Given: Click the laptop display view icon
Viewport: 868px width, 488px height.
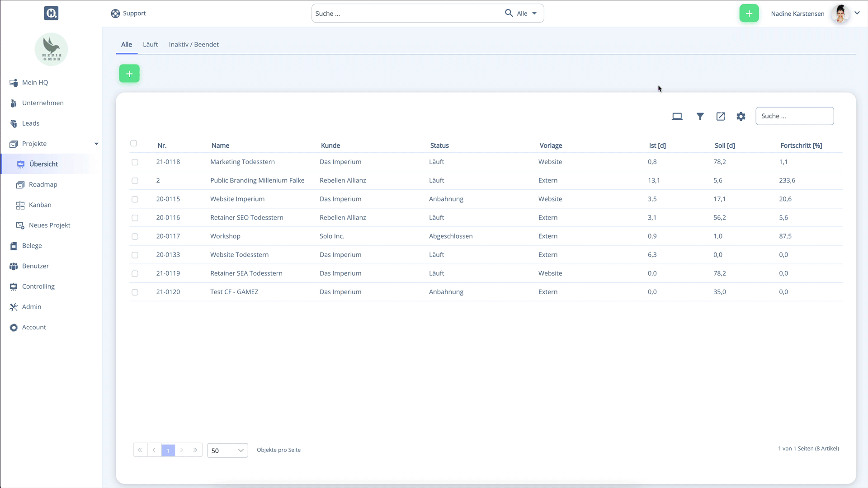Looking at the screenshot, I should tap(677, 117).
